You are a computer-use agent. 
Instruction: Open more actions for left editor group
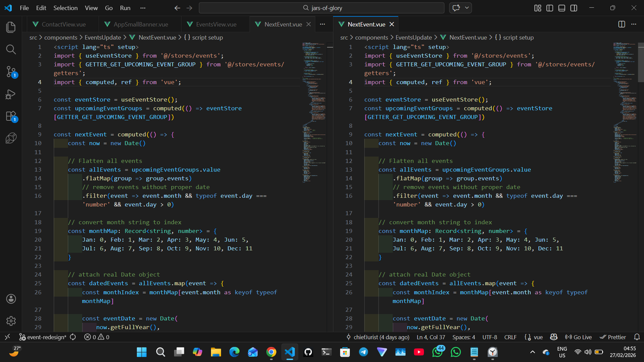click(321, 25)
